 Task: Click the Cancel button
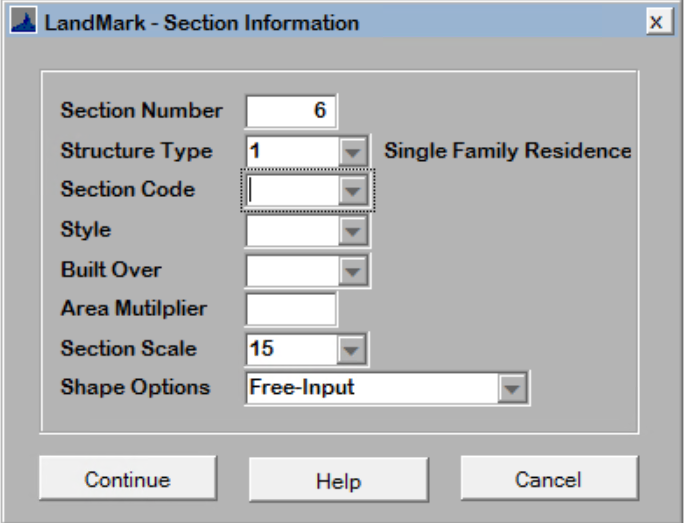[548, 480]
